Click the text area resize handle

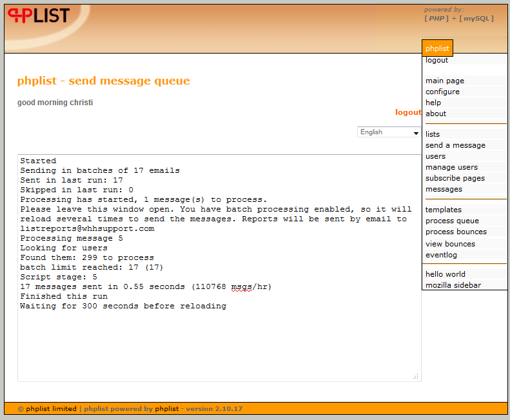click(415, 375)
